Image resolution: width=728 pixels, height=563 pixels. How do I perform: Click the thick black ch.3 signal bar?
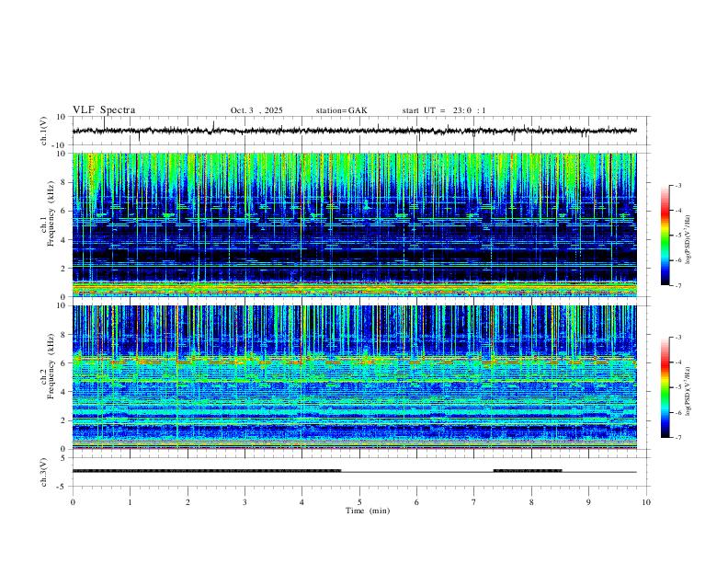[x=207, y=471]
